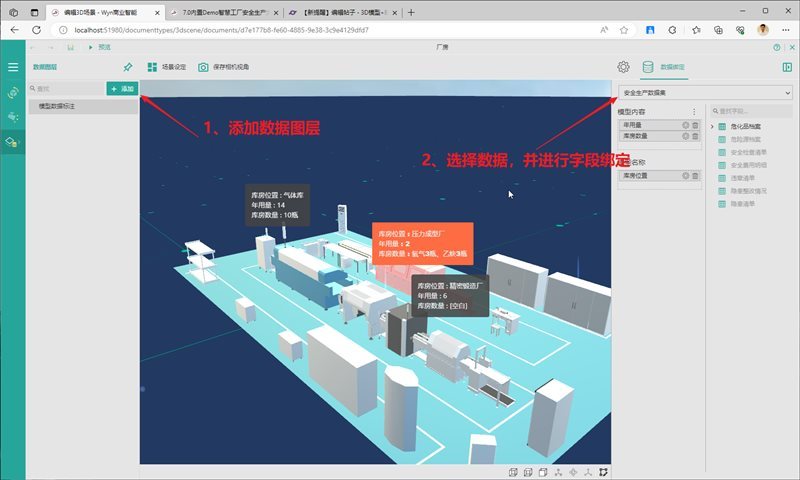Select the 模型数据标注 layer row
This screenshot has height=480, width=800.
pos(83,106)
